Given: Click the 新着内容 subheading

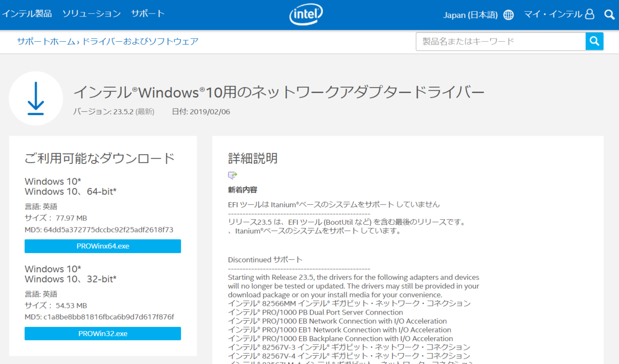Looking at the screenshot, I should (x=242, y=190).
